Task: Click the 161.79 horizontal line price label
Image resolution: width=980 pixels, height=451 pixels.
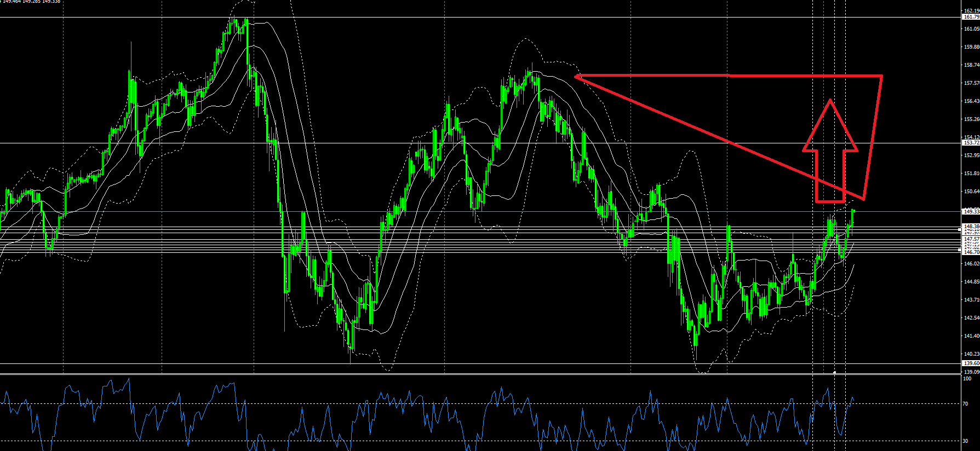Action: click(x=971, y=18)
